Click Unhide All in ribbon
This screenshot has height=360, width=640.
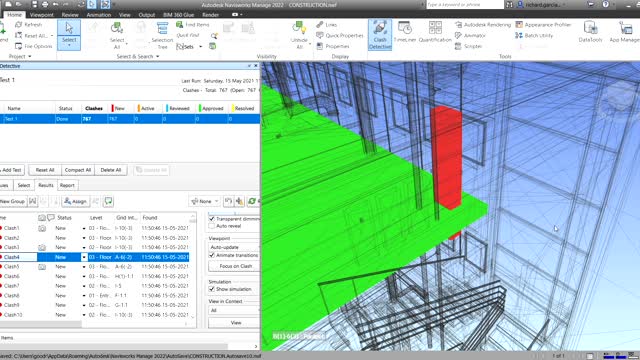click(299, 36)
